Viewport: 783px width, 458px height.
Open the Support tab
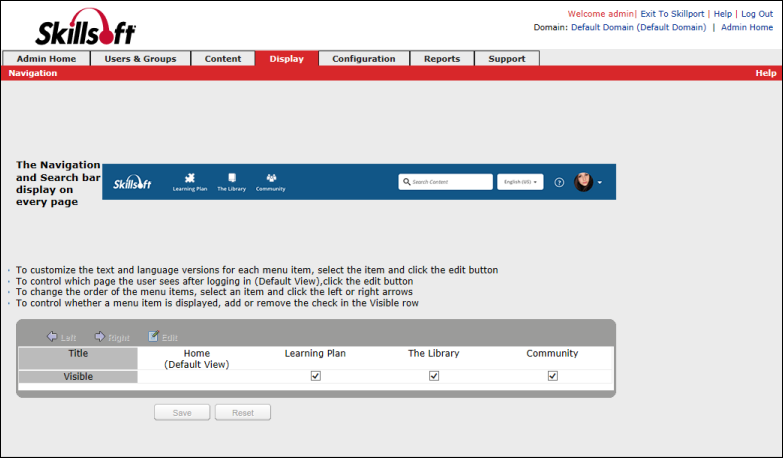pyautogui.click(x=507, y=58)
